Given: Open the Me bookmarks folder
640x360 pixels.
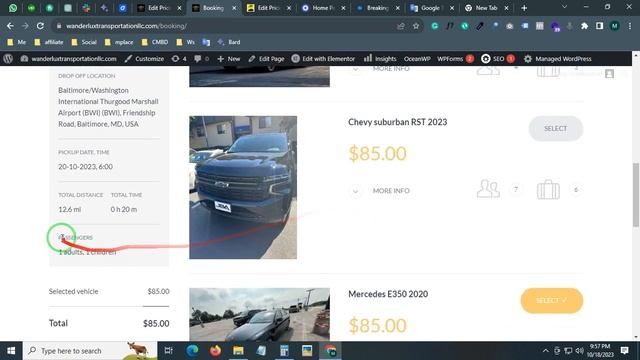Looking at the screenshot, I should (x=17, y=42).
